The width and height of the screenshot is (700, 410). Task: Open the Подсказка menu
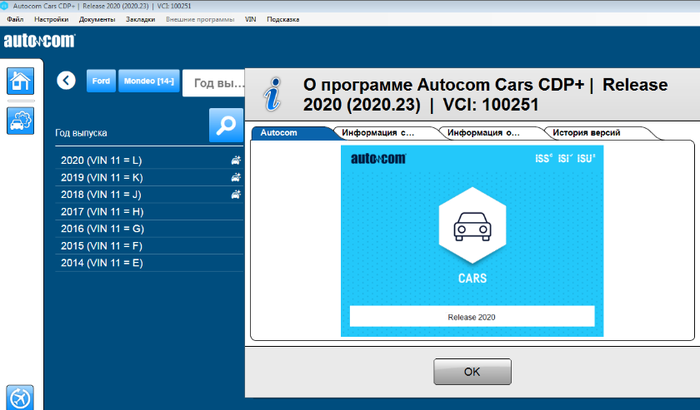286,20
